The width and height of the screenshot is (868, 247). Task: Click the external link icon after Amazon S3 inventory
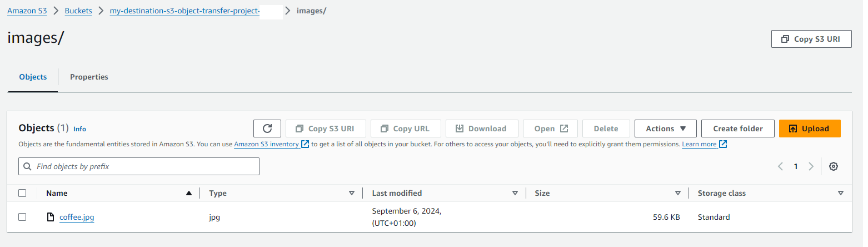point(305,144)
